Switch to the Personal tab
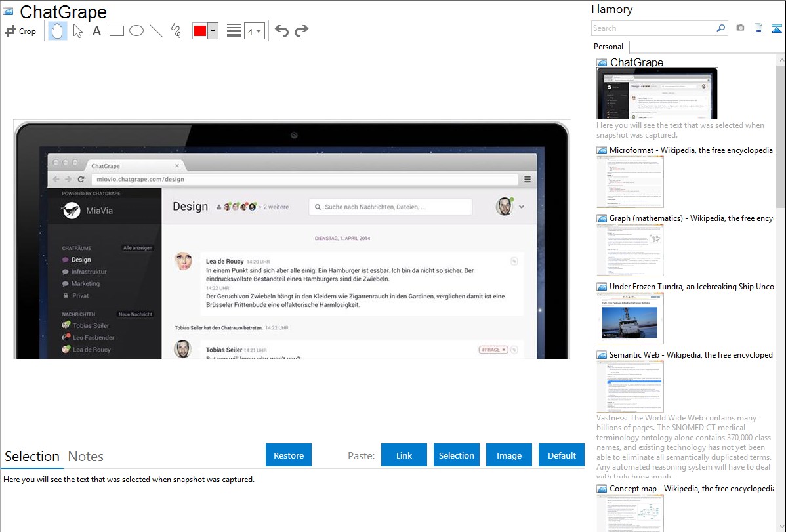Screen dimensions: 786x532 (609, 47)
